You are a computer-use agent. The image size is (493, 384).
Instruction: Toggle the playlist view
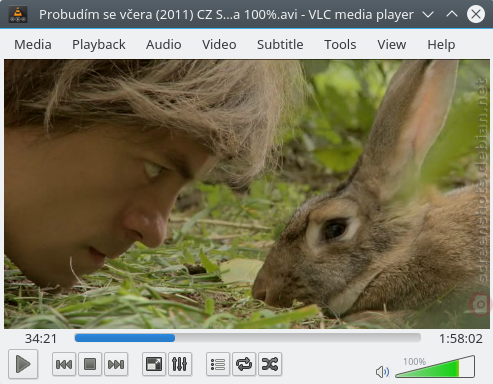point(218,364)
